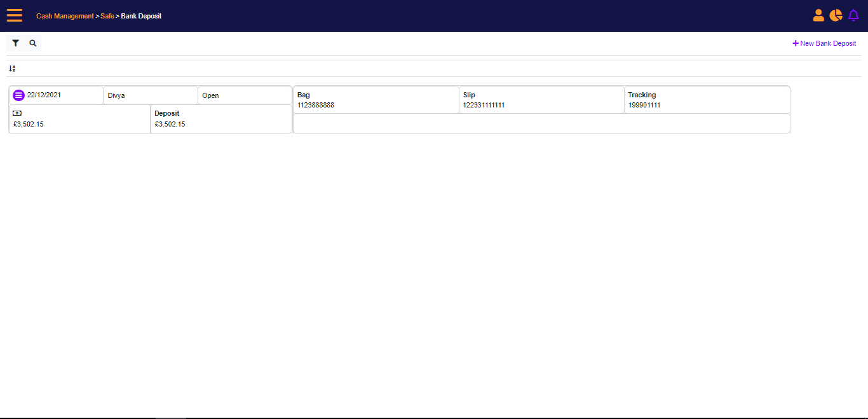Viewport: 868px width, 419px height.
Task: Select cash total £3,502.15 under banknote icon
Action: click(29, 124)
